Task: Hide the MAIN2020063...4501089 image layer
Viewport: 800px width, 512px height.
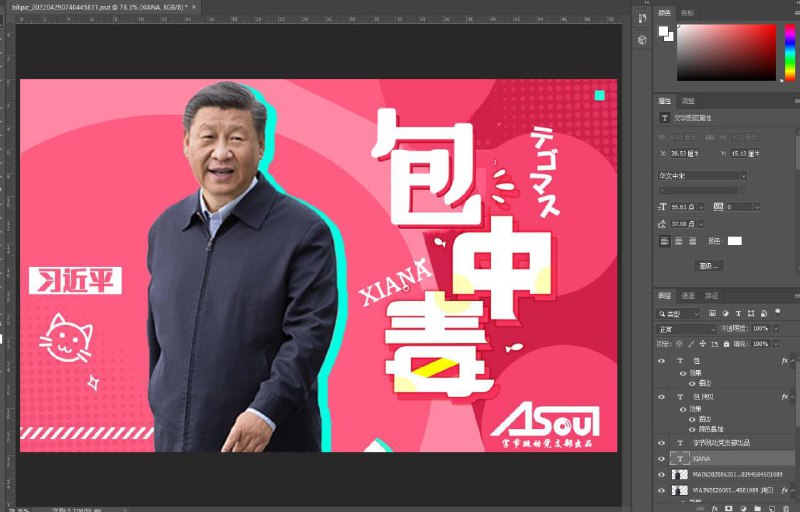Action: [662, 474]
